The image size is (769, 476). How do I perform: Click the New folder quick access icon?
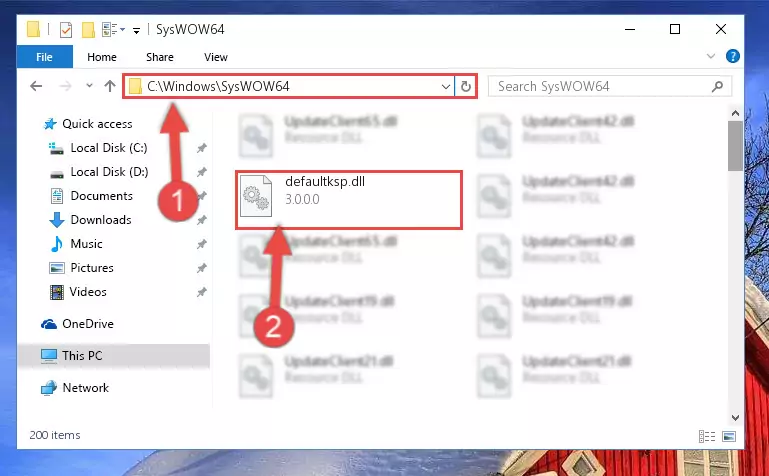[x=88, y=29]
